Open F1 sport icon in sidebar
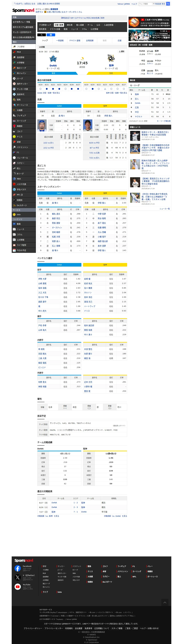The width and height of the screenshot is (183, 644). (x=14, y=153)
